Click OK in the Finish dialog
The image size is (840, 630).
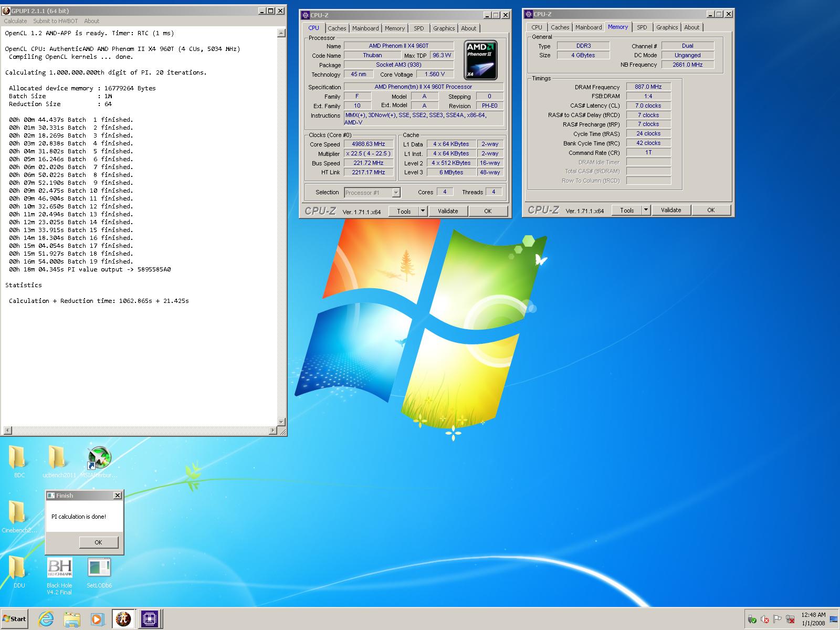[x=98, y=542]
